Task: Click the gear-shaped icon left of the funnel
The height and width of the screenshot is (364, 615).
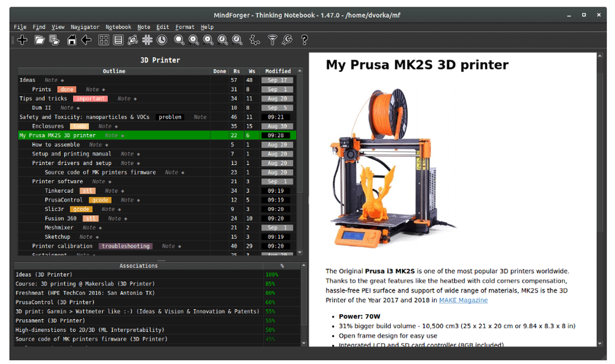Action: (x=255, y=39)
